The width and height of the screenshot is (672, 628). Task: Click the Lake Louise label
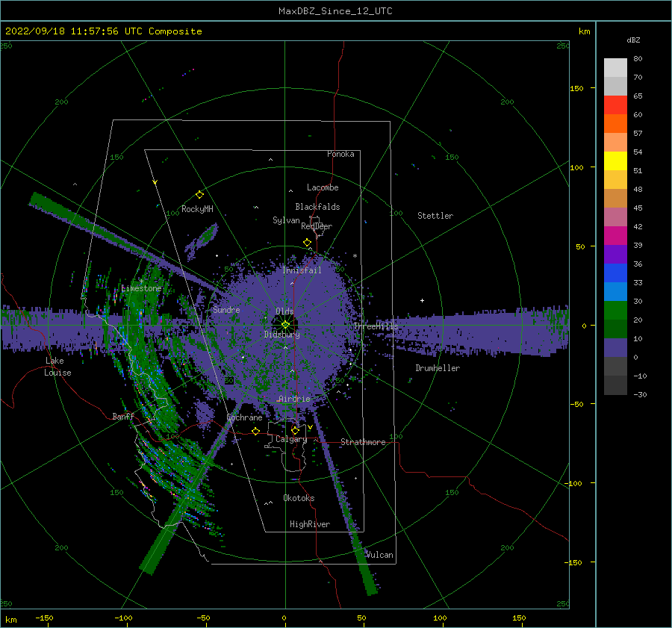point(57,367)
